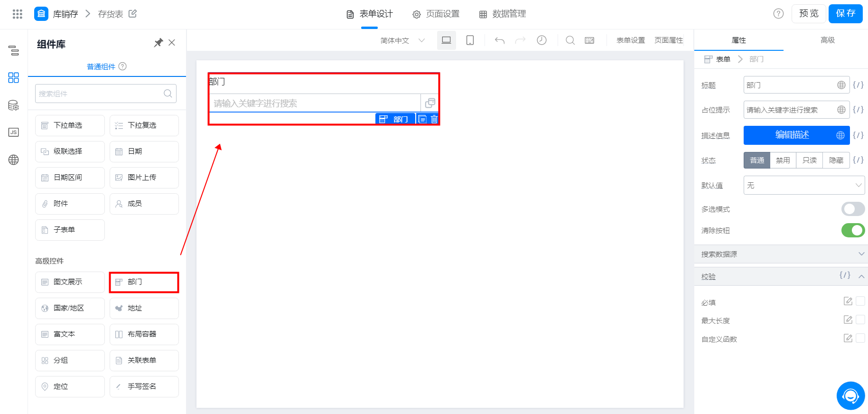Pin the component library panel
The width and height of the screenshot is (868, 414).
159,43
